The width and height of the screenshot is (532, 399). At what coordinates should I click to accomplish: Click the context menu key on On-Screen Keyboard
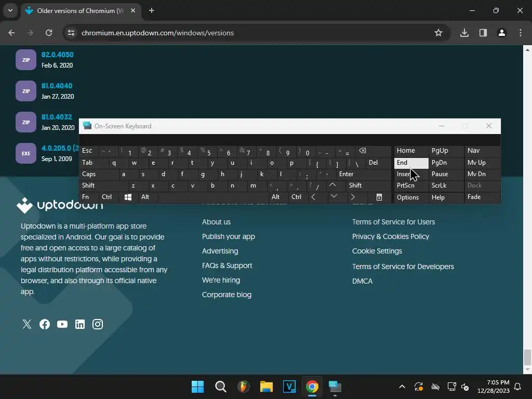[x=379, y=197]
